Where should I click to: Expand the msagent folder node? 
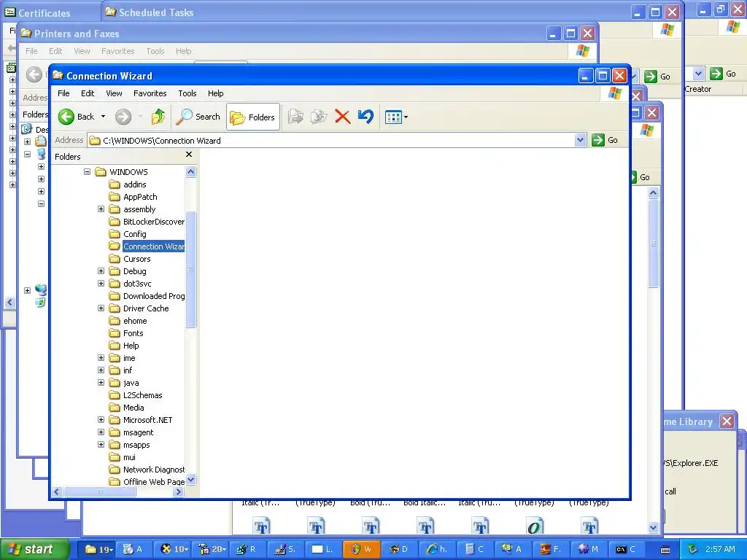pos(101,432)
